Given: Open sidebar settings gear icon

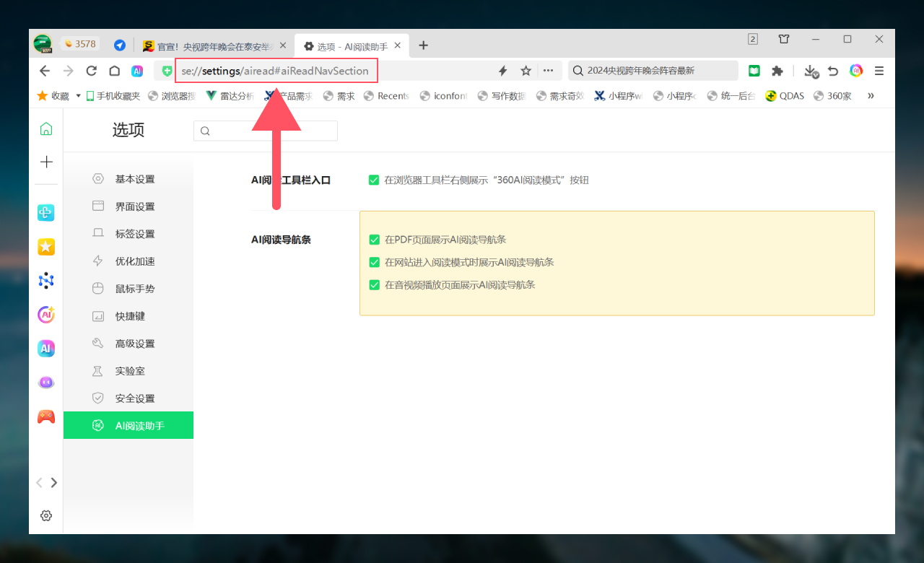Looking at the screenshot, I should (46, 515).
